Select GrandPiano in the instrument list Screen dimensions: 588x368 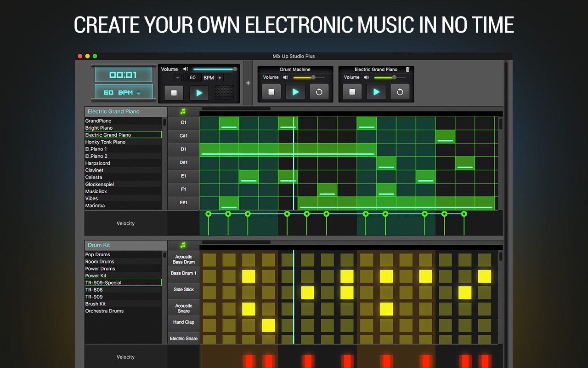(123, 121)
